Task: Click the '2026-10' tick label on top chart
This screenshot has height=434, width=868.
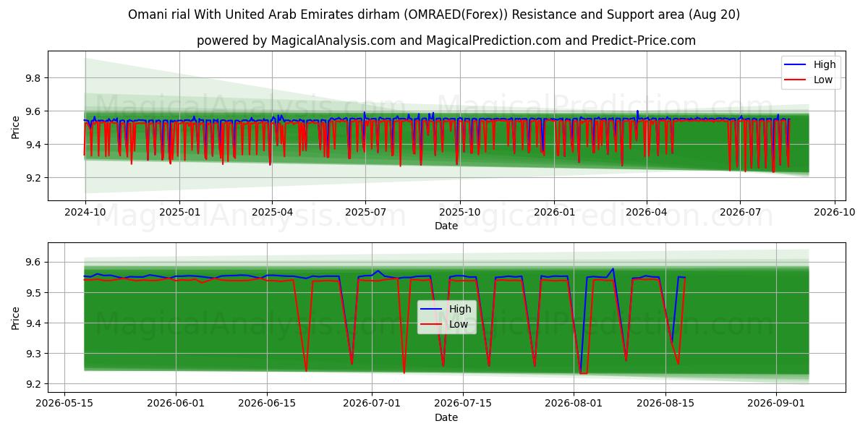Action: [x=834, y=213]
